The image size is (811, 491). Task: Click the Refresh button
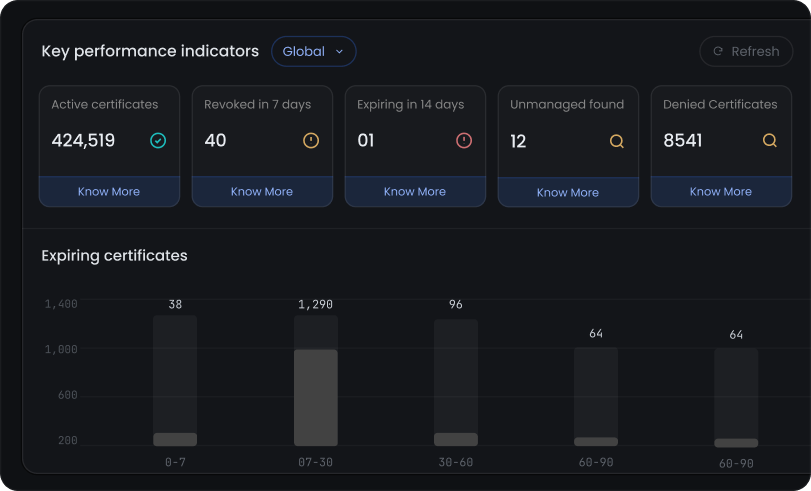pos(746,51)
